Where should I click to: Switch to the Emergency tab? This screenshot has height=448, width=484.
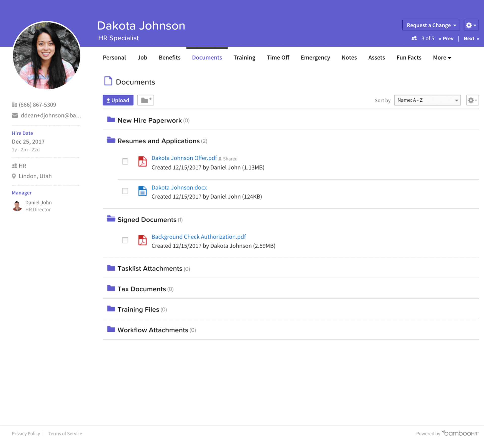click(315, 58)
